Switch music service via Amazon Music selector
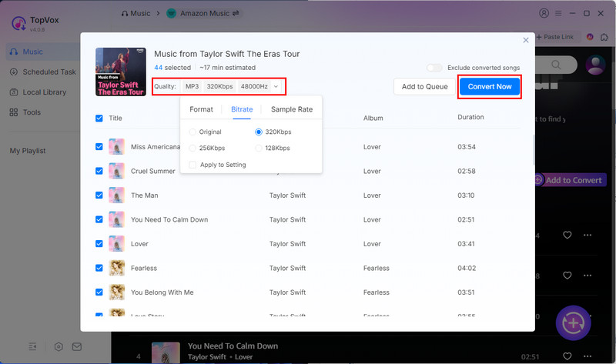Screen dimensions: 616x364 [203, 13]
